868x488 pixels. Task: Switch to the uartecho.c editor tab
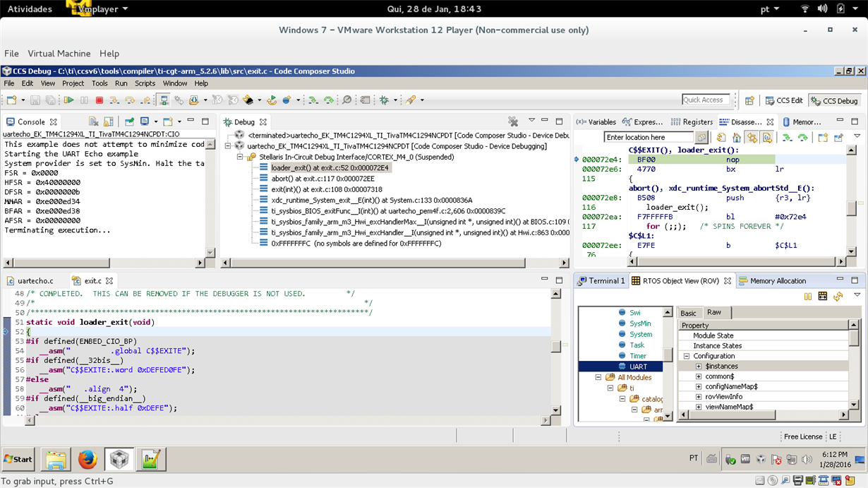click(30, 280)
